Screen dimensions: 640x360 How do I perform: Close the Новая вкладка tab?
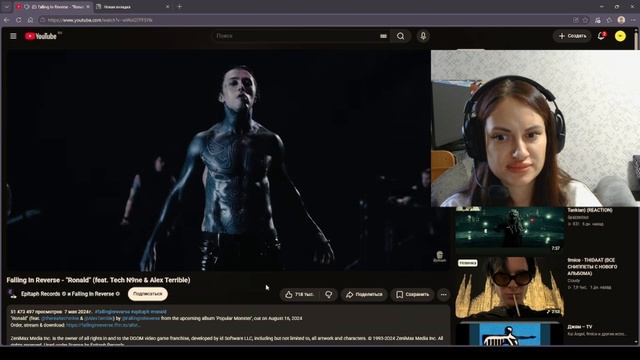pos(167,7)
